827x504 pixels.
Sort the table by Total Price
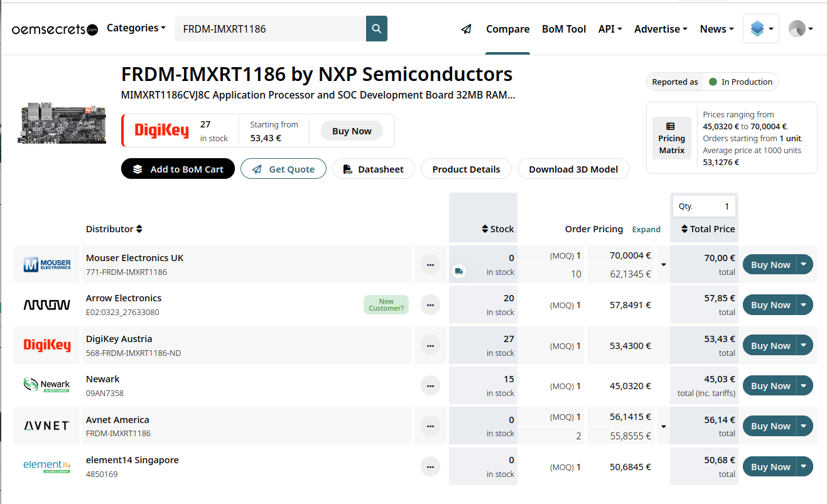pyautogui.click(x=708, y=229)
